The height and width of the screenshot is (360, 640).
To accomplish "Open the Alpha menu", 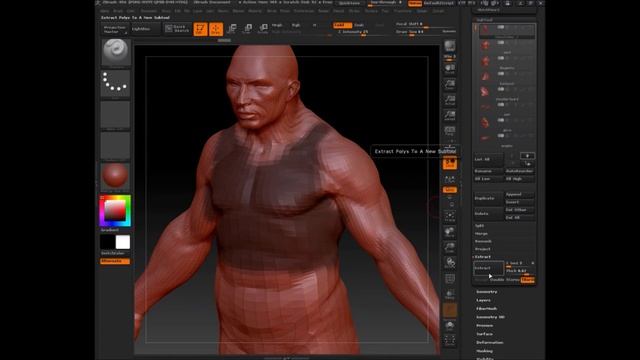I will pos(105,11).
